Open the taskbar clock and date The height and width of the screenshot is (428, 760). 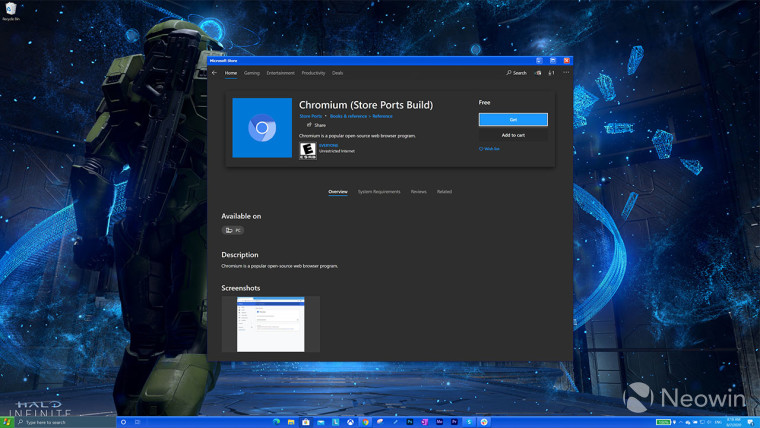tap(734, 422)
